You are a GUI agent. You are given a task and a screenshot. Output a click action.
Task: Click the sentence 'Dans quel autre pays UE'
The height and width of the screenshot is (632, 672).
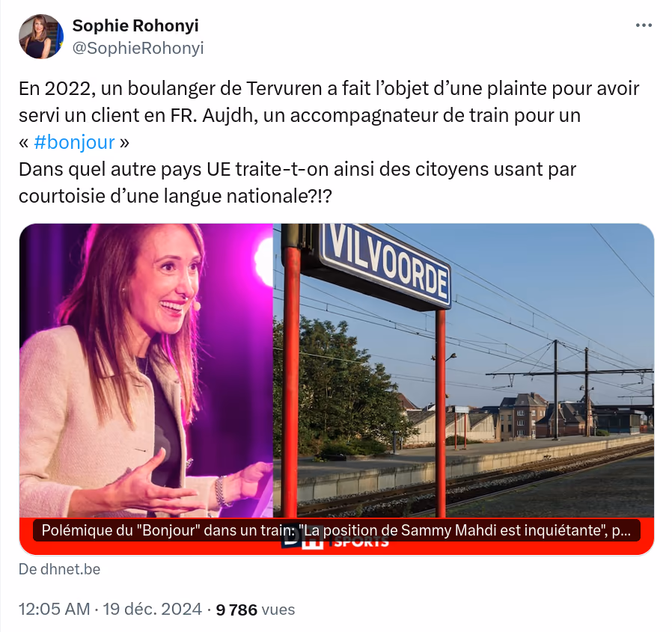[297, 169]
